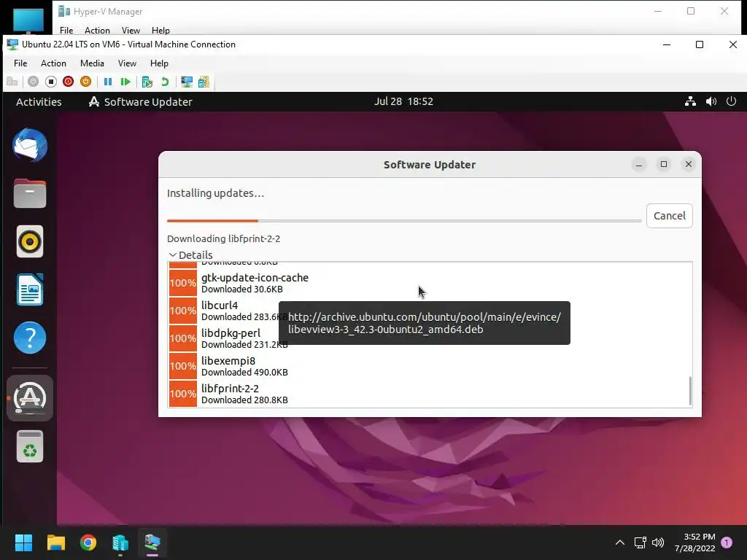This screenshot has height=560, width=747.
Task: Open Hyper-V Manager's Action menu
Action: [x=97, y=31]
